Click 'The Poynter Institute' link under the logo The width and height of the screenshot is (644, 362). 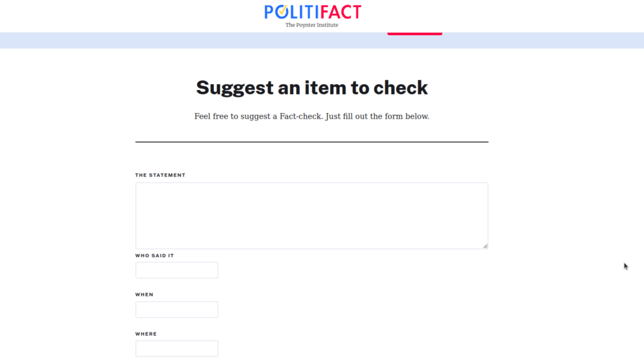coord(312,25)
